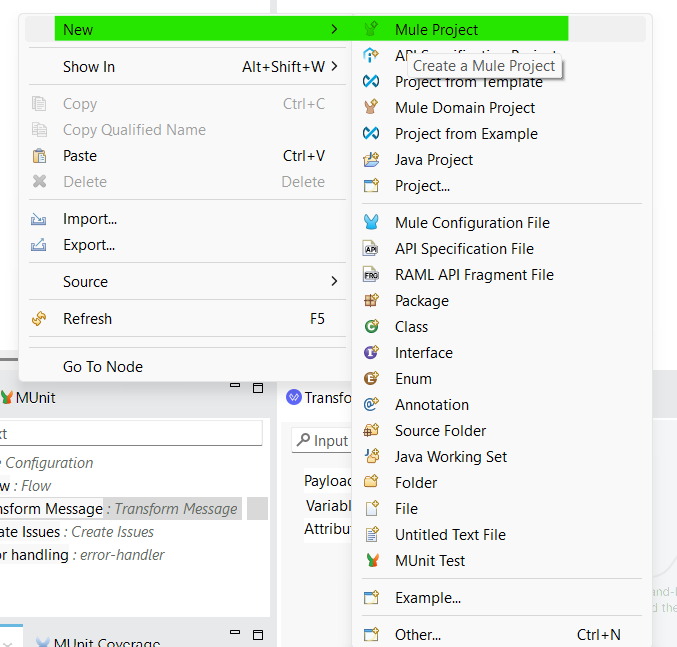This screenshot has width=677, height=647.
Task: Select Mule Project from the submenu
Action: tap(436, 30)
